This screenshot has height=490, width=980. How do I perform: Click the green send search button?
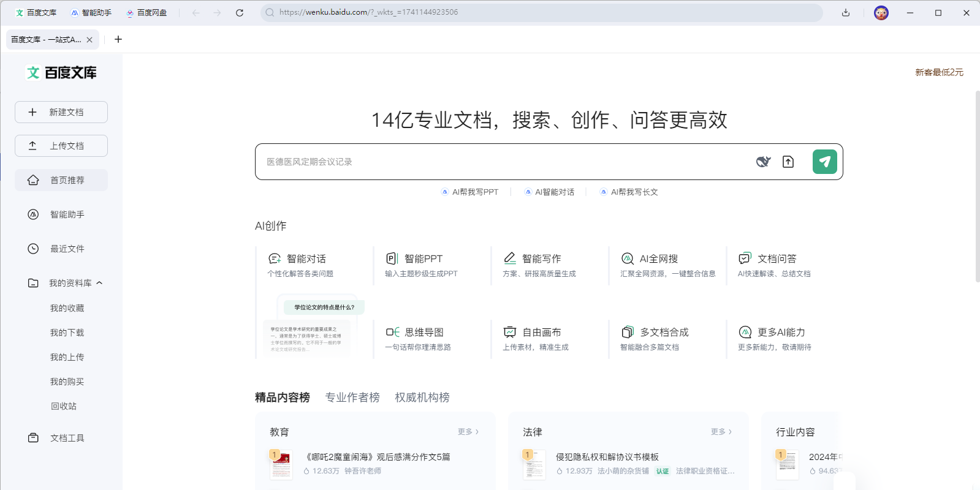coord(824,162)
